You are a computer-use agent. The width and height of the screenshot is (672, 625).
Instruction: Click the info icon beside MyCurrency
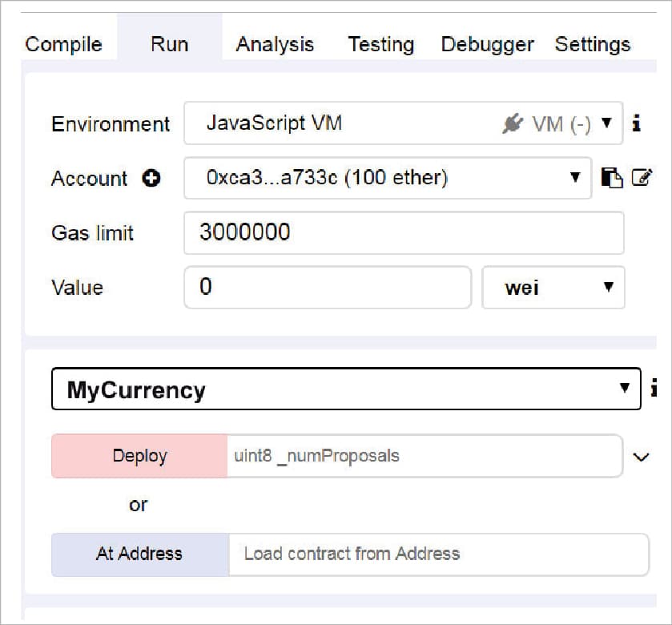[x=654, y=389]
